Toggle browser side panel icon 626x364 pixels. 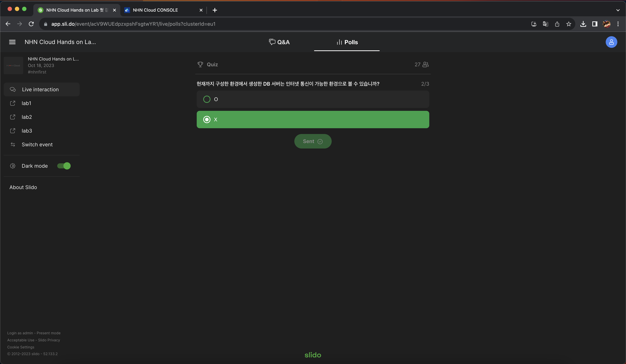pyautogui.click(x=595, y=24)
